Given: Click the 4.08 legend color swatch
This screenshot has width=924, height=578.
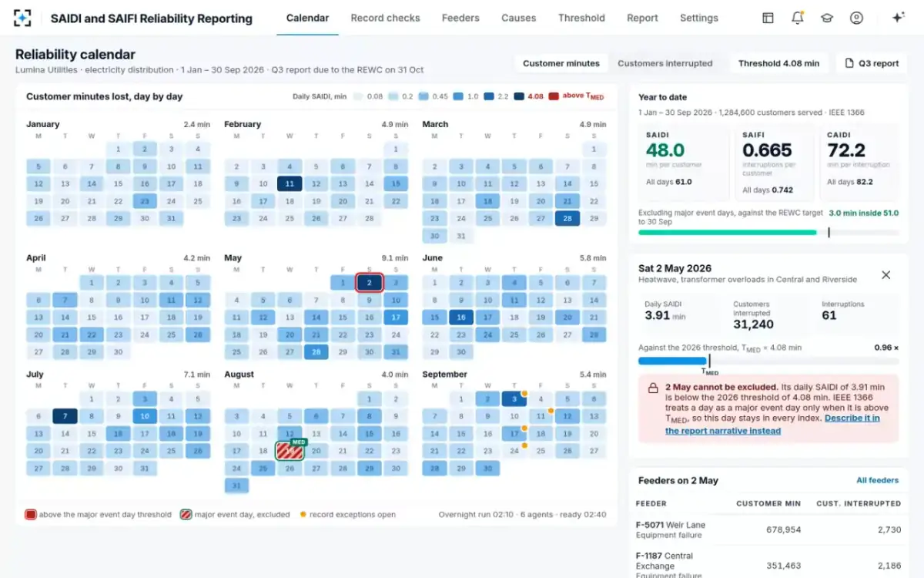Looking at the screenshot, I should tap(519, 96).
